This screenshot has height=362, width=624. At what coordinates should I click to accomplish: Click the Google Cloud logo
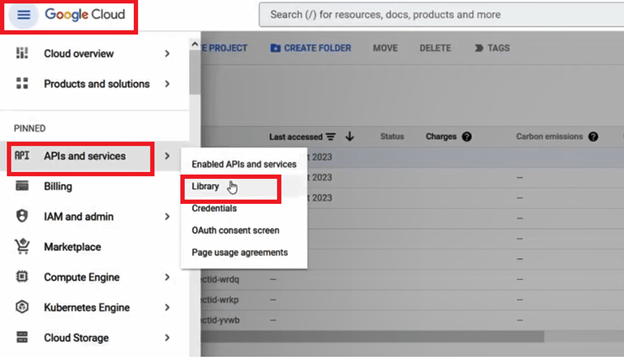[x=85, y=14]
